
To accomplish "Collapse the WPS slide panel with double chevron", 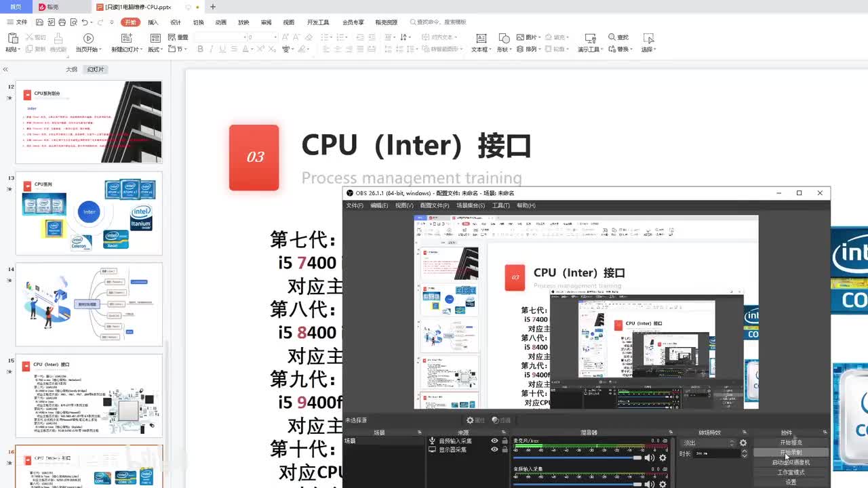I will [5, 69].
